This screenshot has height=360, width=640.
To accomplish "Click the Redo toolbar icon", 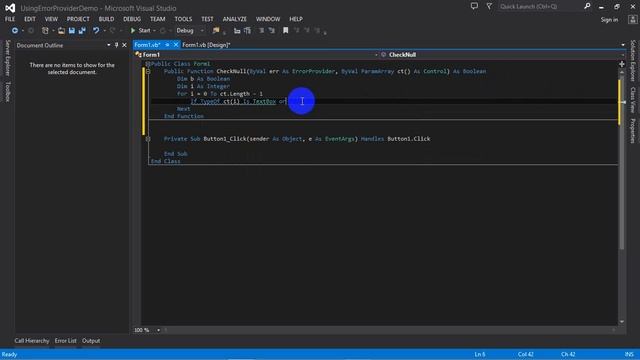I will click(113, 31).
